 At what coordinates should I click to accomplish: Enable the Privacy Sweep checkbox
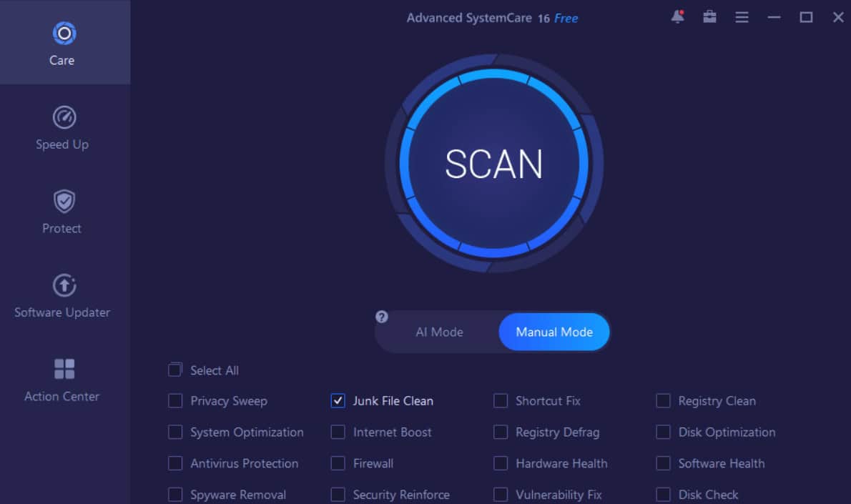click(174, 401)
